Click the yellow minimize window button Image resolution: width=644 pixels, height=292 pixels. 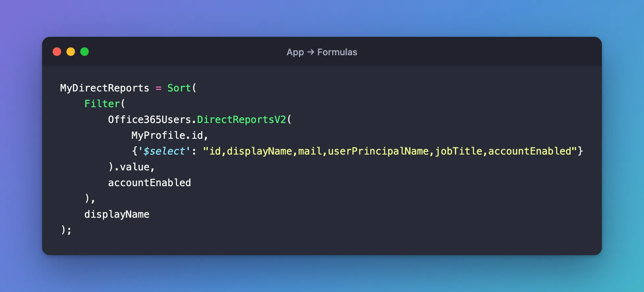pos(71,52)
